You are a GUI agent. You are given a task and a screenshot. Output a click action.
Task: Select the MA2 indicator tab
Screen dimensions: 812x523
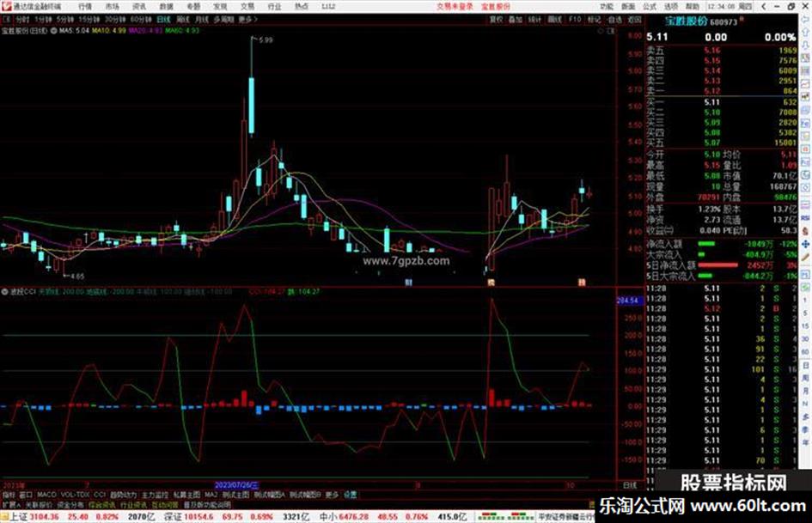point(211,495)
